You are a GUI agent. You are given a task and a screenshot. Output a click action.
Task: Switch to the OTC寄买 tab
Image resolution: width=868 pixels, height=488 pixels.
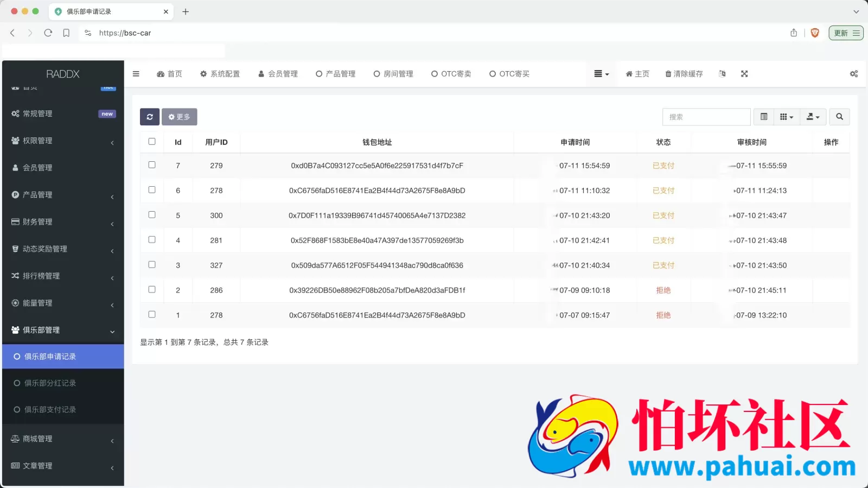pyautogui.click(x=509, y=74)
